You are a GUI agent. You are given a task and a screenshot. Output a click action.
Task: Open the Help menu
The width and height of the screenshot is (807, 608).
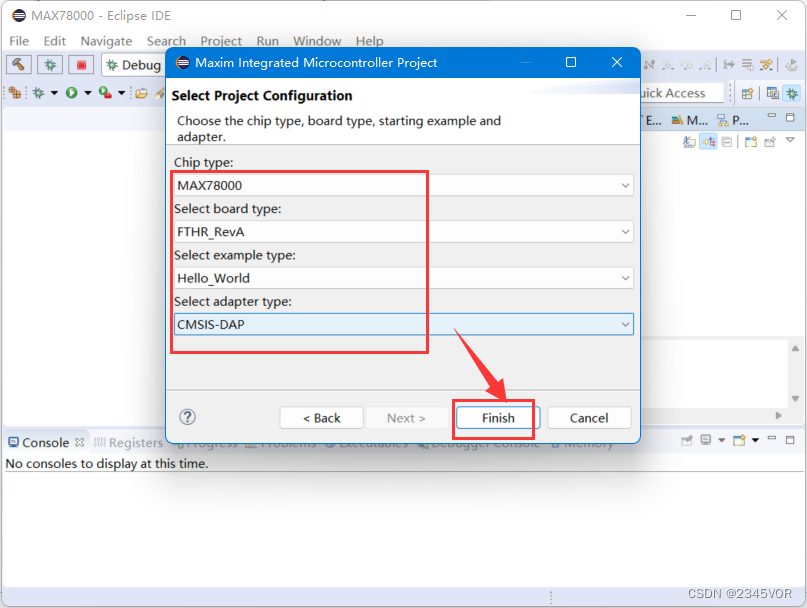pos(370,41)
